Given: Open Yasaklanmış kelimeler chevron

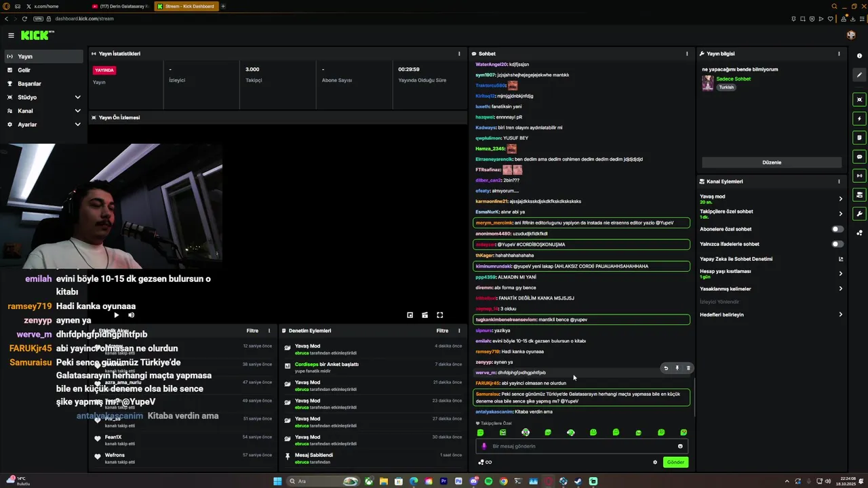Looking at the screenshot, I should tap(840, 289).
